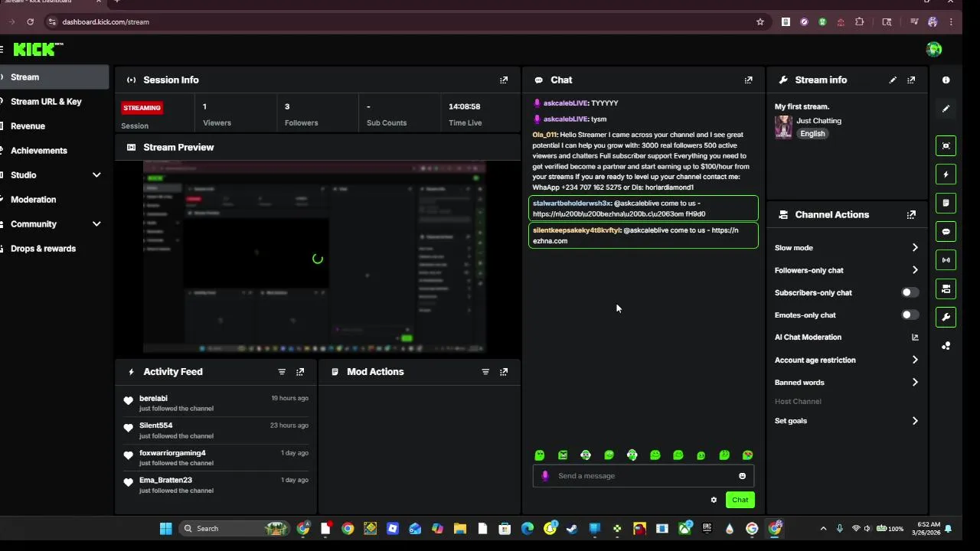Open Windows Start menu

point(165,529)
